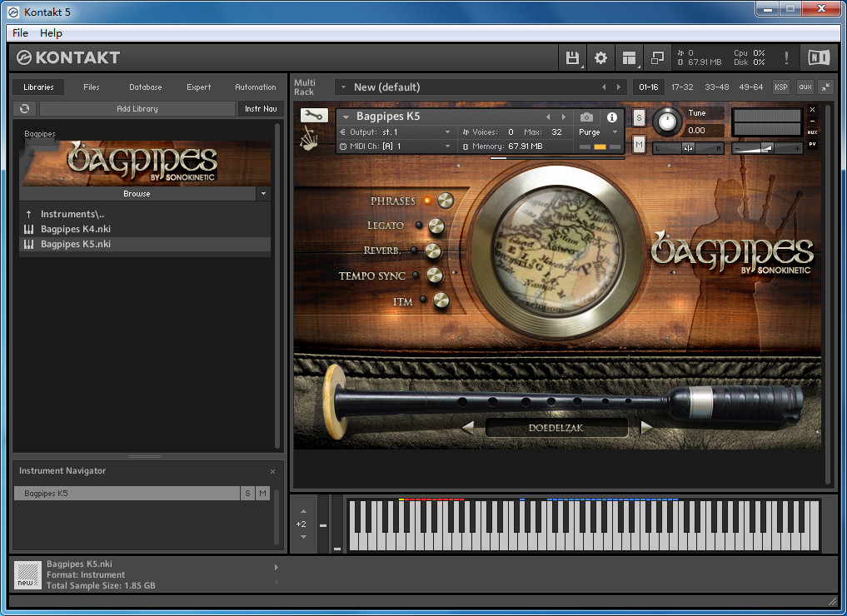The width and height of the screenshot is (847, 616).
Task: Go to the previous bagpipe type (left arrow by DOEDELZAK)
Action: pos(468,428)
